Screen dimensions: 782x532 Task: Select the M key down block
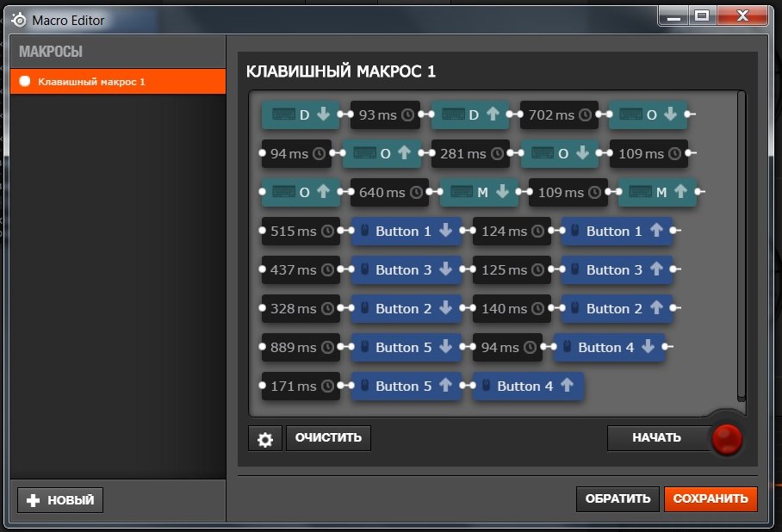point(478,192)
